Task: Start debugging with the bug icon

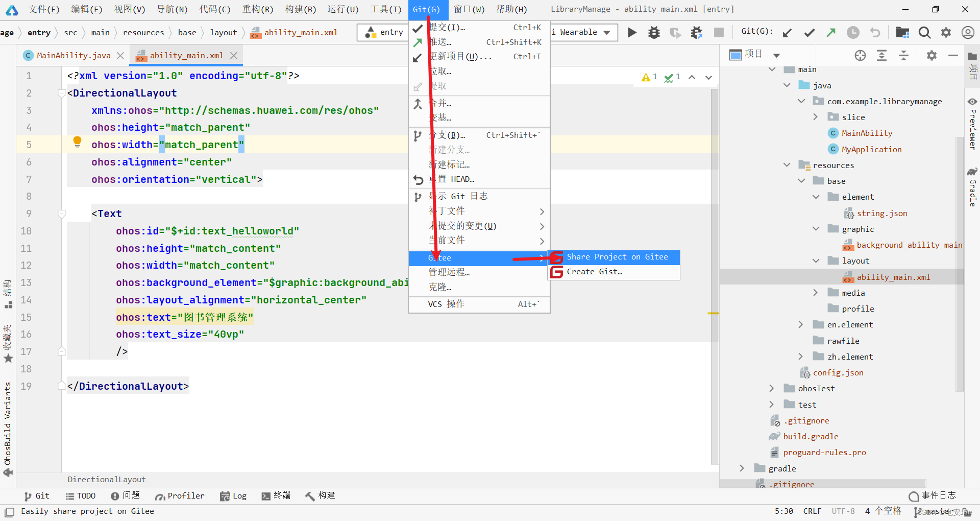Action: (x=654, y=32)
